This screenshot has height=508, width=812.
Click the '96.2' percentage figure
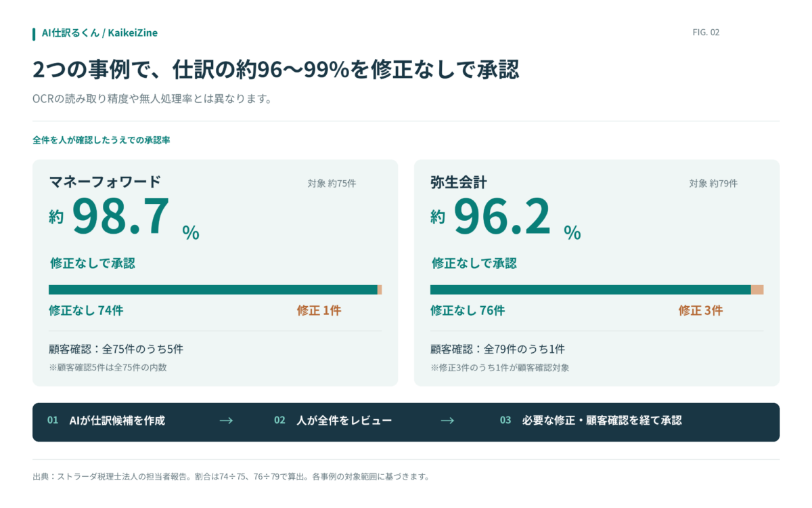(x=503, y=216)
